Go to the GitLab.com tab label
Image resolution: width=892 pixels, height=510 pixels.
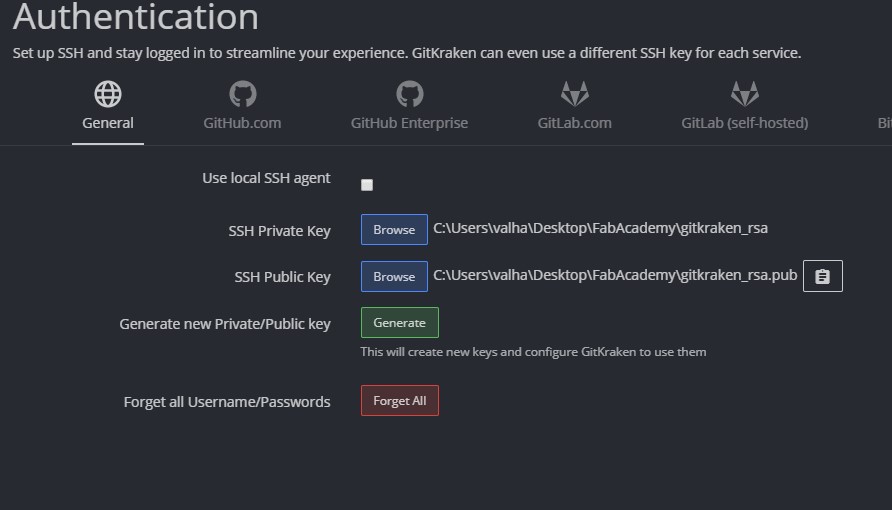pyautogui.click(x=574, y=123)
